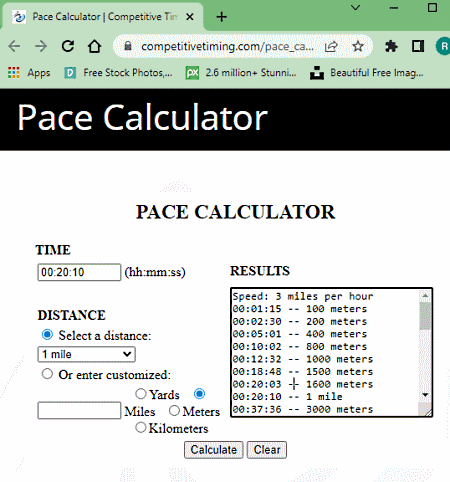Click the Clear button
This screenshot has height=482, width=450.
pyautogui.click(x=267, y=450)
